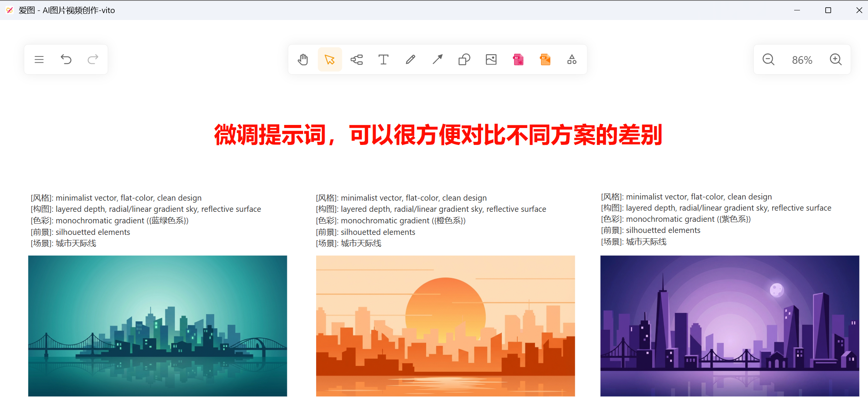Zoom in the canvas
The width and height of the screenshot is (868, 419).
pos(836,60)
